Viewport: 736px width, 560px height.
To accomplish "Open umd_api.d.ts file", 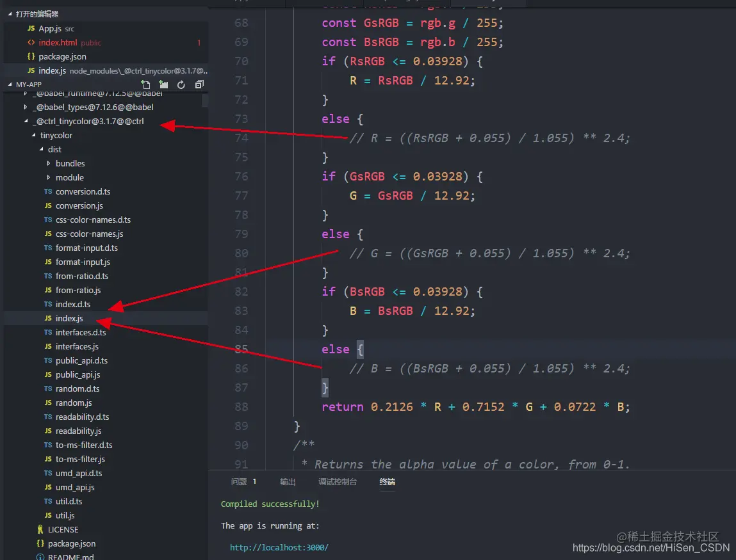I will point(78,473).
